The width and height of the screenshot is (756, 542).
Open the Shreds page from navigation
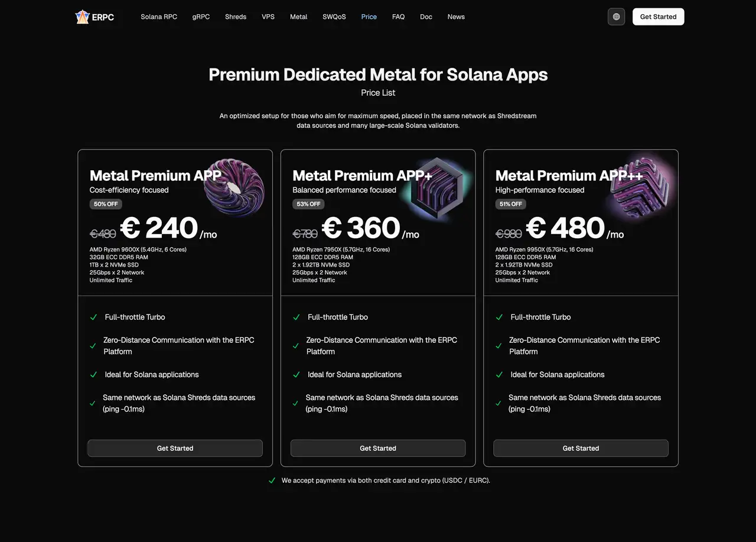pos(235,17)
